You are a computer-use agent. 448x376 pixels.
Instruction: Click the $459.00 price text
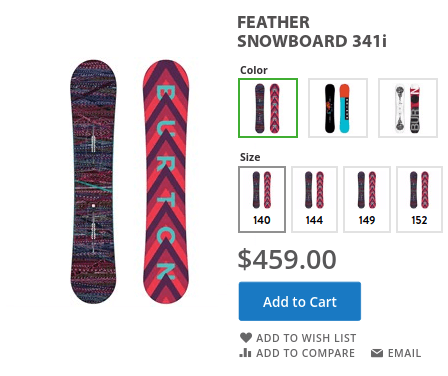(287, 259)
